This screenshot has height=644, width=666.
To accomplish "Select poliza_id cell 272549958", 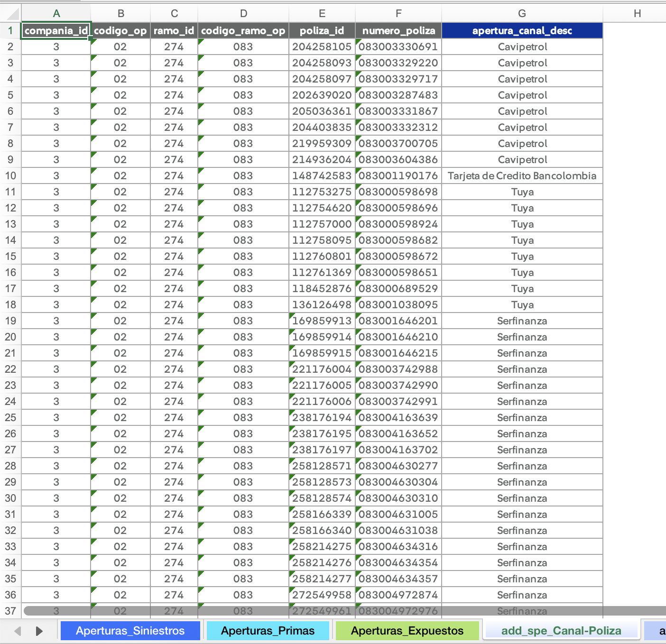I will click(322, 595).
